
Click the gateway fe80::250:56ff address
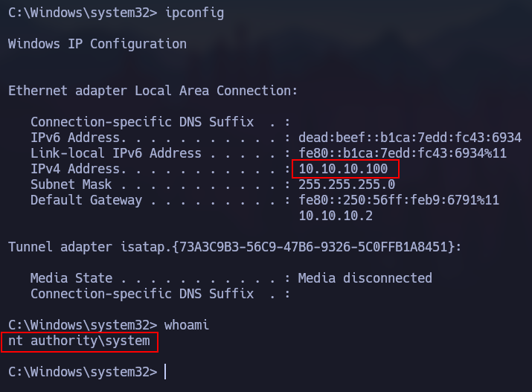[399, 200]
